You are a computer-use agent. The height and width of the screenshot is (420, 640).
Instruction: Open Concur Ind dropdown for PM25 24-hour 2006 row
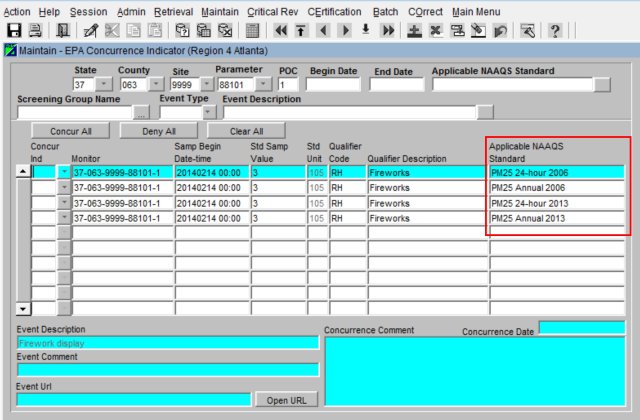tap(64, 172)
